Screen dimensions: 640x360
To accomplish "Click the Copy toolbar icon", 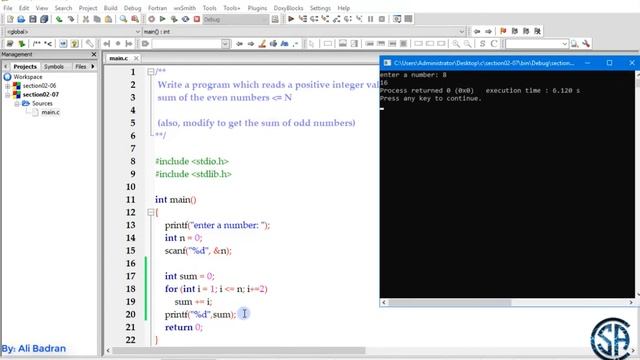I will [x=97, y=19].
